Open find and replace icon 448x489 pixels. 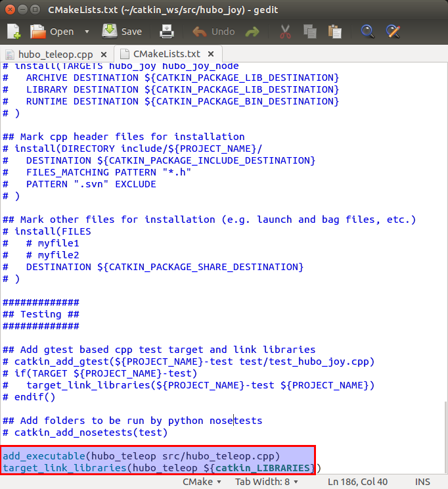393,32
